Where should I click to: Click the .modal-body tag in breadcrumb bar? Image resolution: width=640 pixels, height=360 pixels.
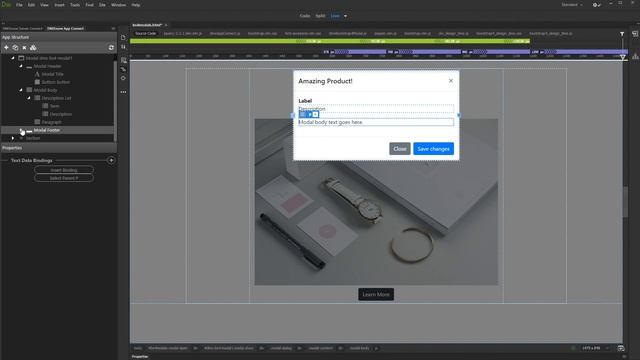pos(359,348)
